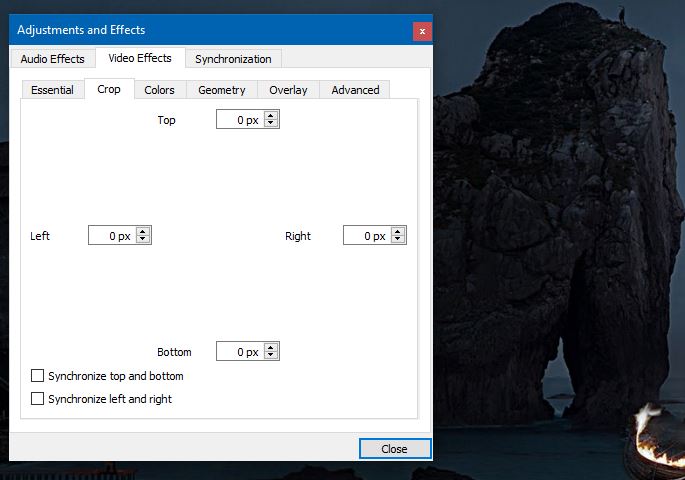The width and height of the screenshot is (685, 480).
Task: Increase the Left crop value arrow
Action: tap(142, 231)
